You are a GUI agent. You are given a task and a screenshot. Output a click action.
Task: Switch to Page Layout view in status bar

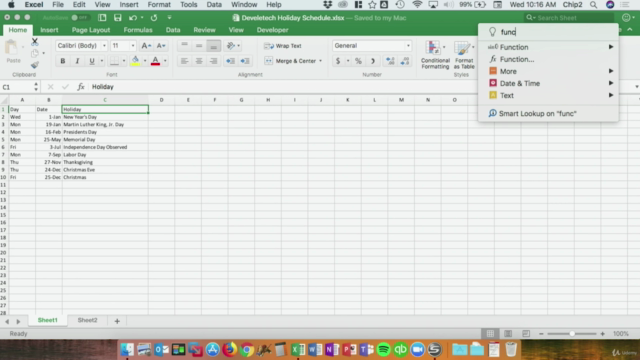click(508, 333)
